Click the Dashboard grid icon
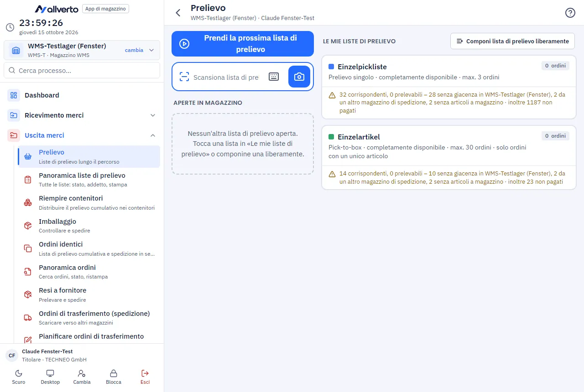This screenshot has height=392, width=584. 14,95
